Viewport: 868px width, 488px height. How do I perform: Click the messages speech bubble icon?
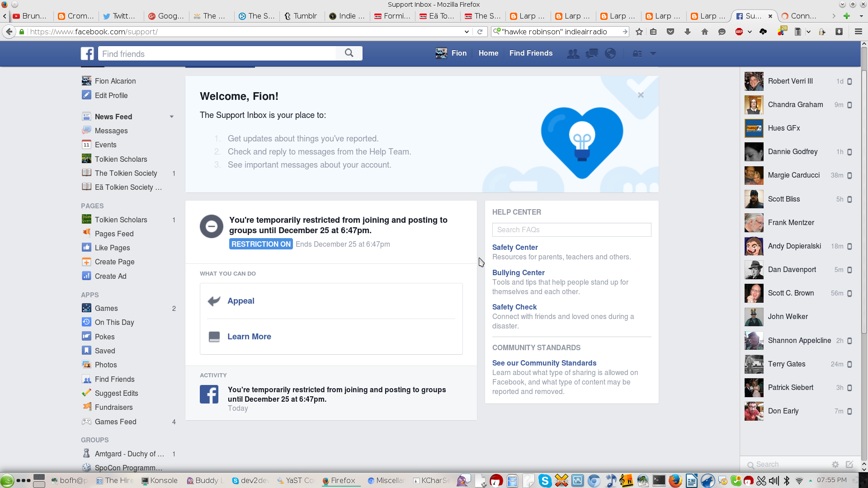(x=592, y=53)
